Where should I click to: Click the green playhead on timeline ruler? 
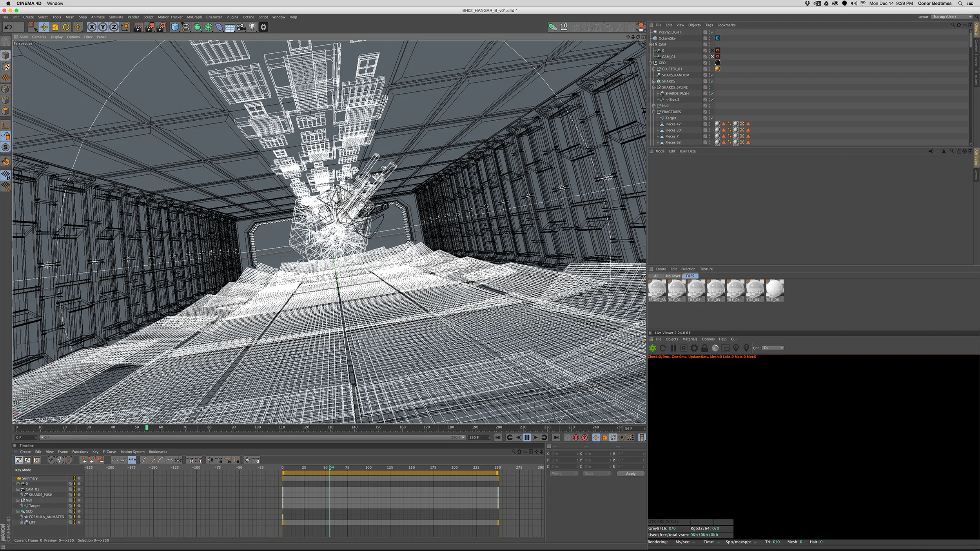click(x=147, y=428)
